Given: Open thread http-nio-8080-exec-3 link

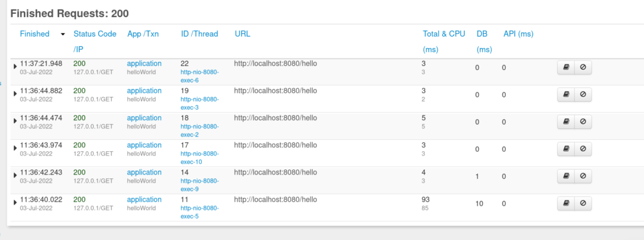Looking at the screenshot, I should click(199, 103).
